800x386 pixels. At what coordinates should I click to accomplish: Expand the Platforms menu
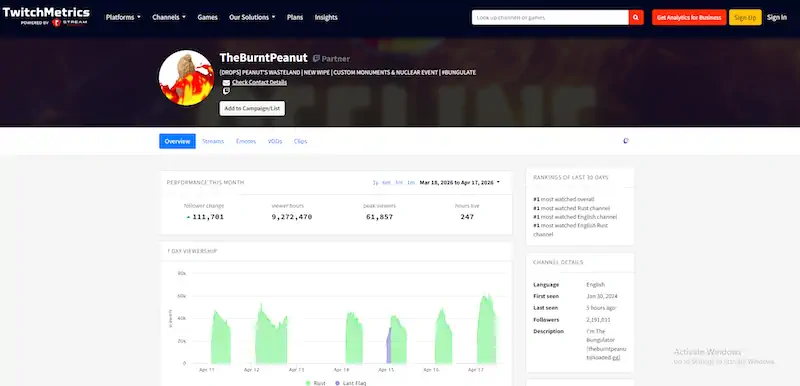point(123,17)
